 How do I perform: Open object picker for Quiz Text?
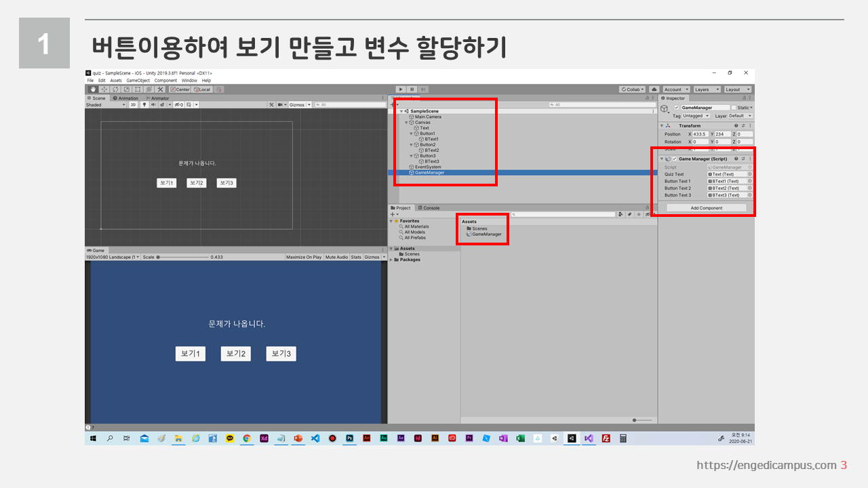(x=749, y=174)
